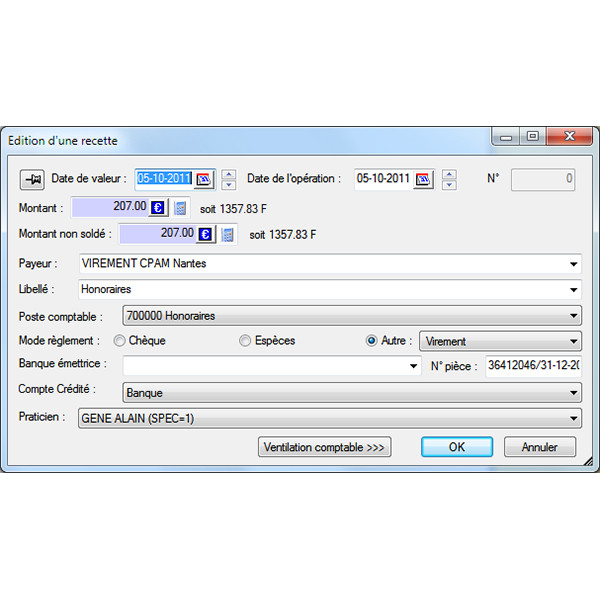Viewport: 600px width, 600px height.
Task: Expand the Praticien dropdown
Action: 573,420
